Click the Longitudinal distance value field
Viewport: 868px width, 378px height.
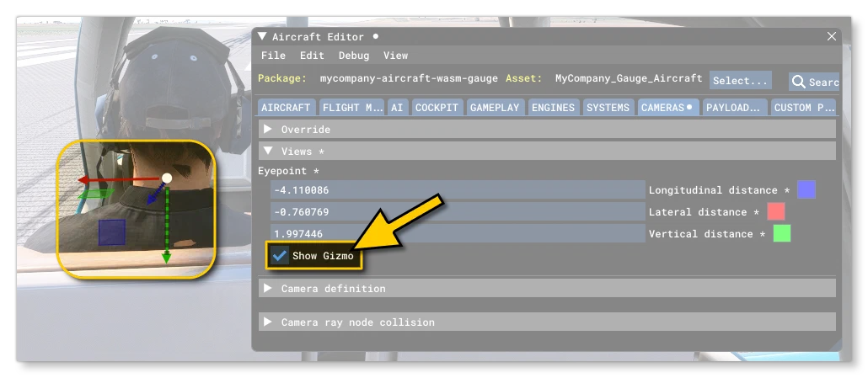[458, 190]
